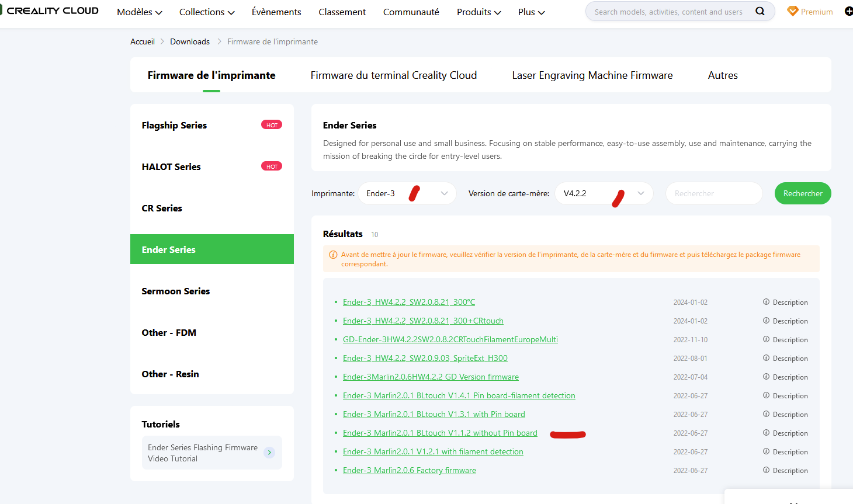Open Ender-3 Marlin2.0.1 V1.2.1 with filament detection link
The width and height of the screenshot is (853, 504).
(x=433, y=451)
